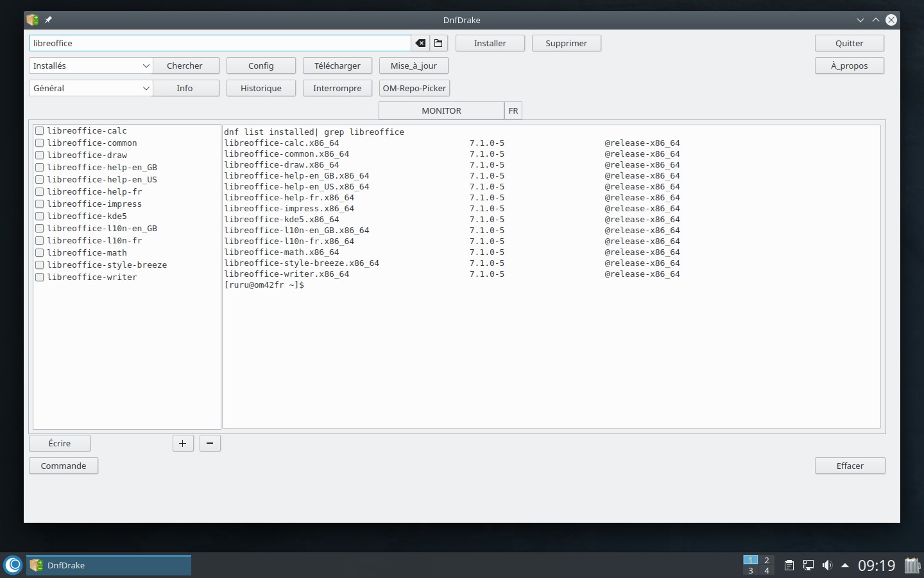Screen dimensions: 924x578
Task: Switch to the MONITOR tab
Action: [x=441, y=110]
